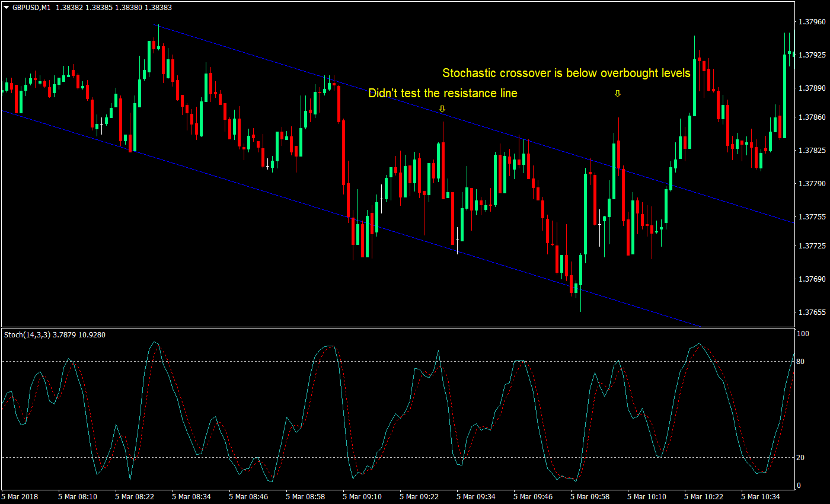830x504 pixels.
Task: Select the yellow arrow below 'Didn't test' annotation
Action: 442,109
